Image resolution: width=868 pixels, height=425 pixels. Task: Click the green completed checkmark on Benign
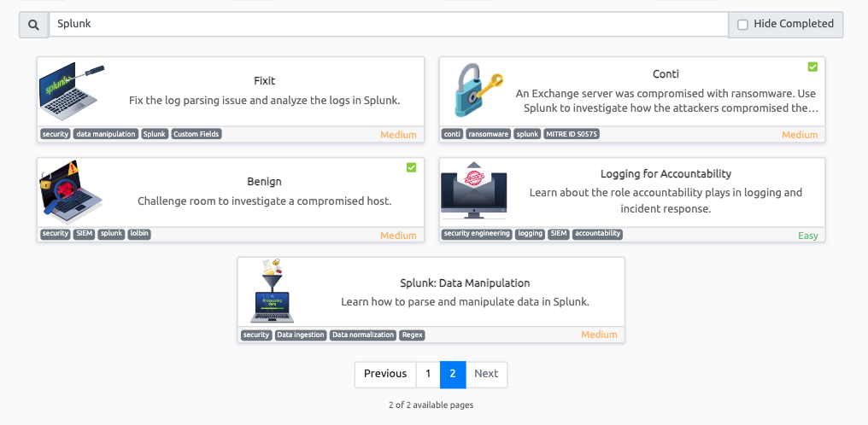pos(411,167)
